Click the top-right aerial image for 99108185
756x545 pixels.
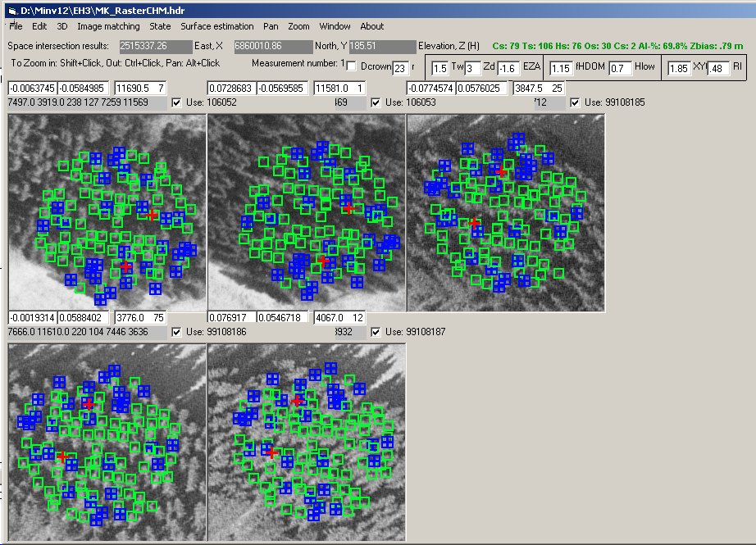[505, 213]
